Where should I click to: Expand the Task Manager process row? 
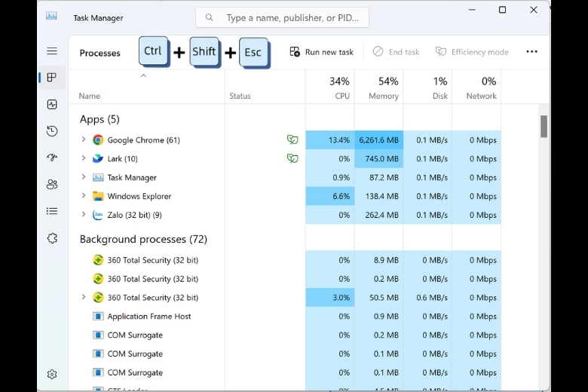(83, 177)
